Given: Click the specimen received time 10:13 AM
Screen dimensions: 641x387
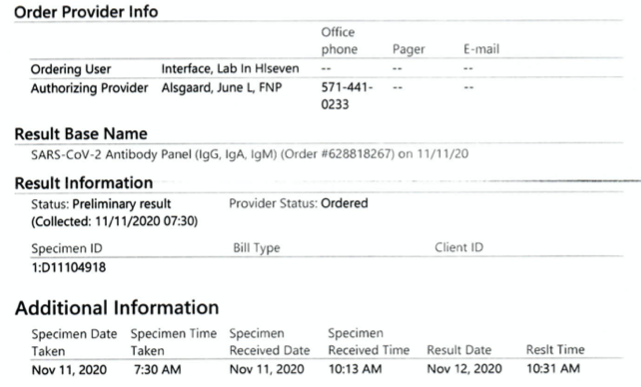Looking at the screenshot, I should pyautogui.click(x=355, y=369).
